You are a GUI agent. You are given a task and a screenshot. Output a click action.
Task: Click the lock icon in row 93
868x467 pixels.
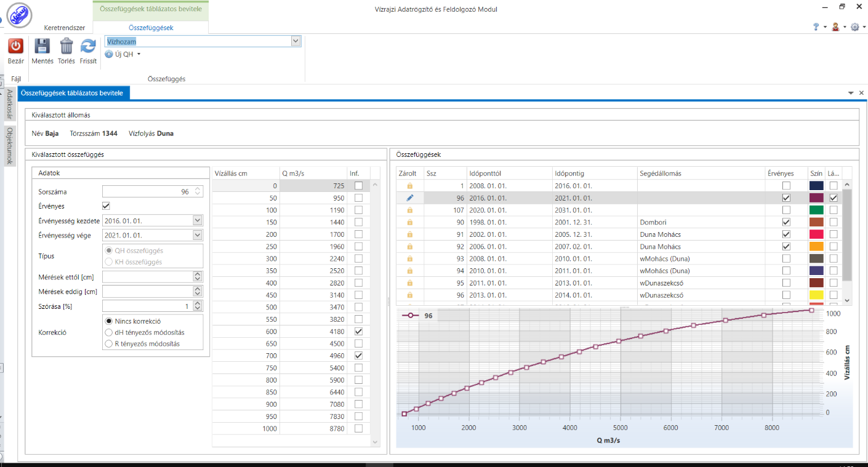tap(410, 258)
